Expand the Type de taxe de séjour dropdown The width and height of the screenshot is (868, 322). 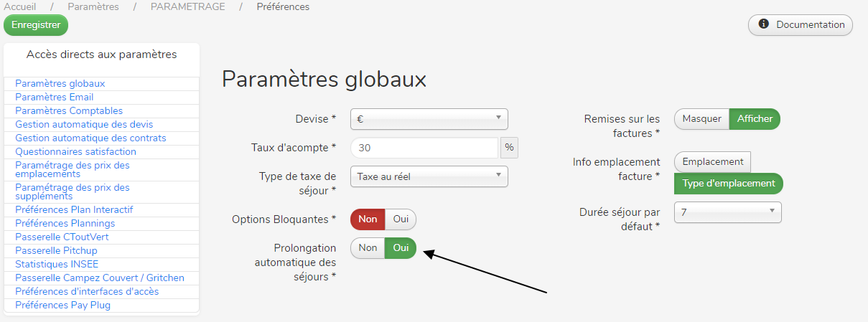tap(429, 176)
